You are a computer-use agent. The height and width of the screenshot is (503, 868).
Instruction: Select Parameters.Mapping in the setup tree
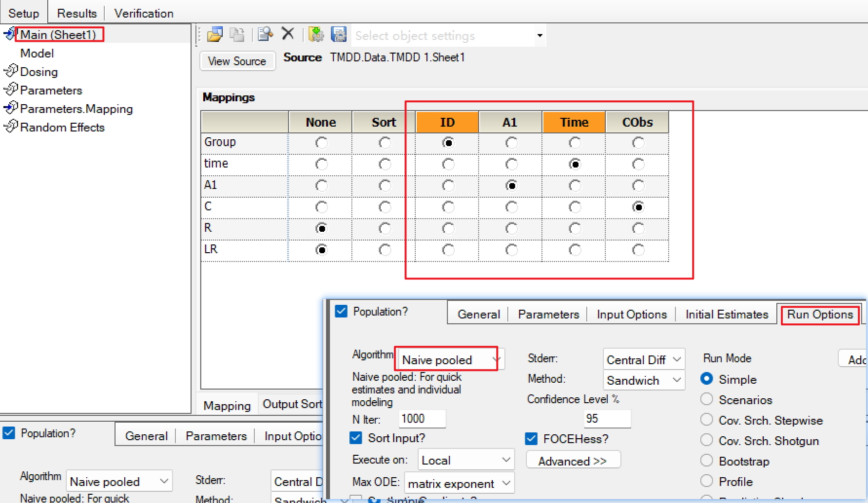pos(77,109)
